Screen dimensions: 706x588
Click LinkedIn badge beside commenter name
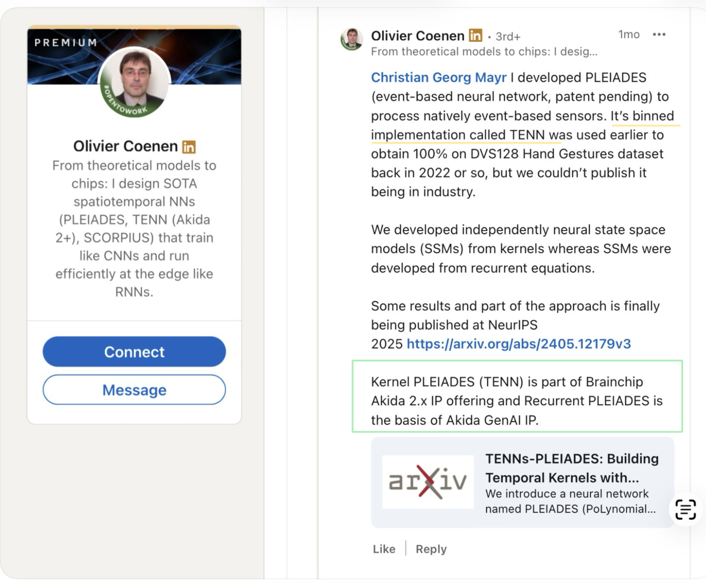[475, 35]
